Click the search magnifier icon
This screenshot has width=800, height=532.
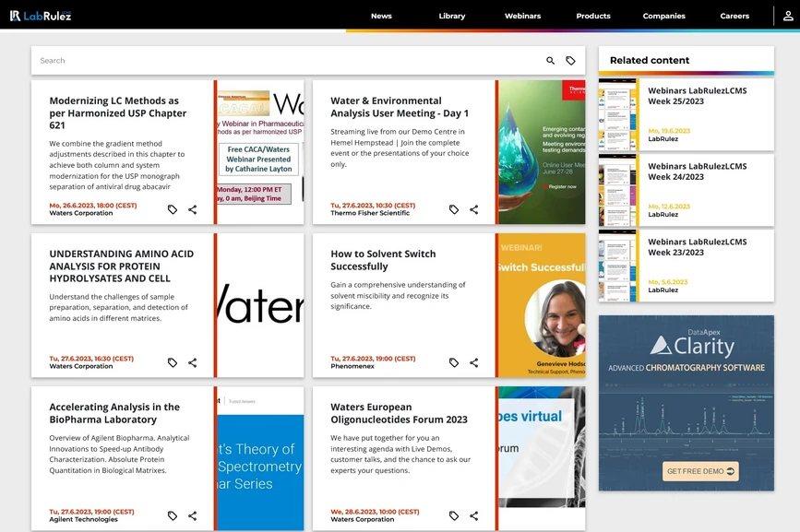551,61
